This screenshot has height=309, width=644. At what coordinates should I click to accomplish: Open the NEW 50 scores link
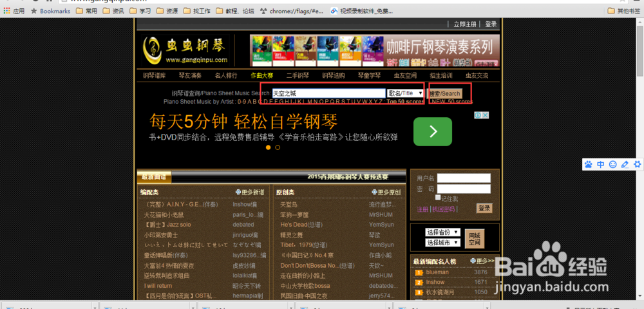tap(452, 101)
